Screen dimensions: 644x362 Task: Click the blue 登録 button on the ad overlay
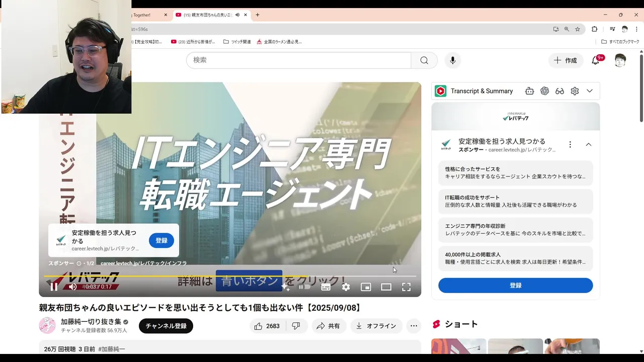[162, 240]
